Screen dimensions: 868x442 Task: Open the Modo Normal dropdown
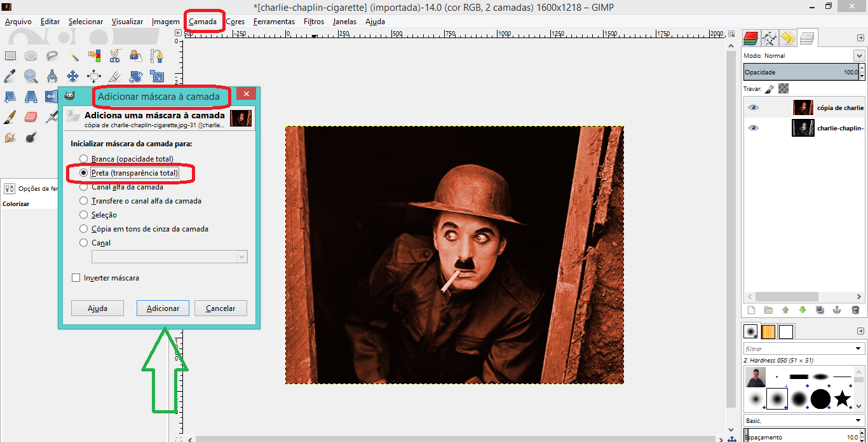click(x=859, y=56)
